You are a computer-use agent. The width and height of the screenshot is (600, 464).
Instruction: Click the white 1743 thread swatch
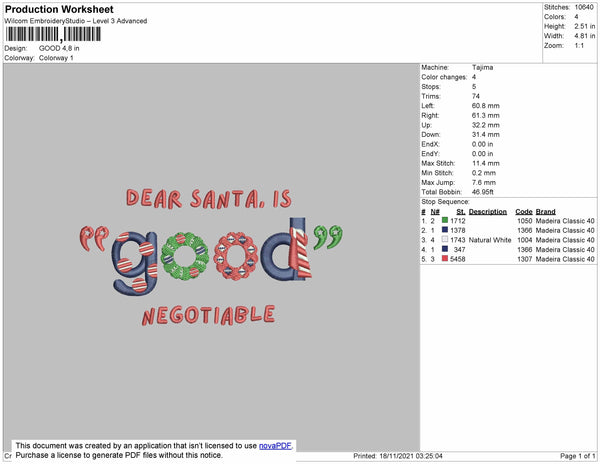coord(445,239)
